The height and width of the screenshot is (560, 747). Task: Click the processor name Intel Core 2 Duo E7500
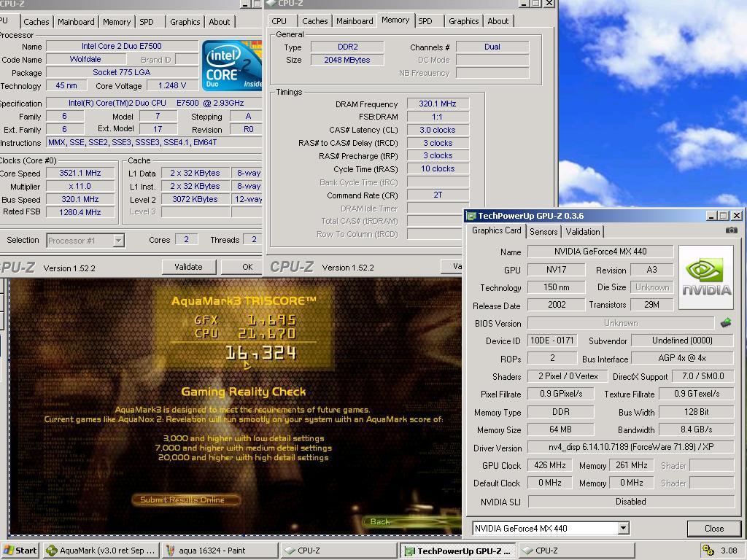[122, 46]
